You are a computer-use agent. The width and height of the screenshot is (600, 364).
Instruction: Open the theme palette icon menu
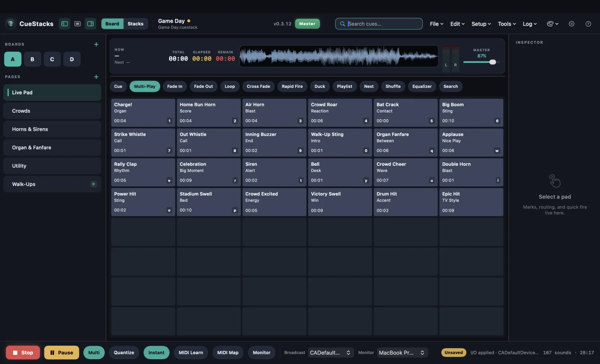553,24
